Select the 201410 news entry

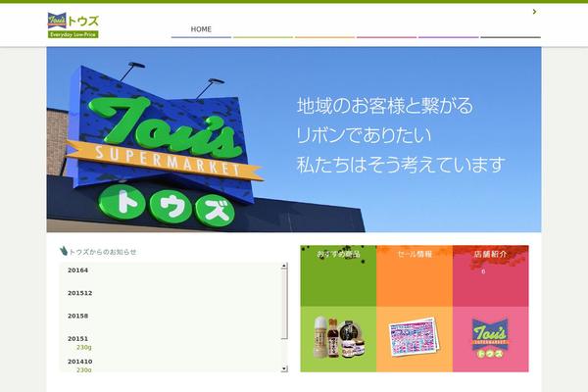[80, 362]
